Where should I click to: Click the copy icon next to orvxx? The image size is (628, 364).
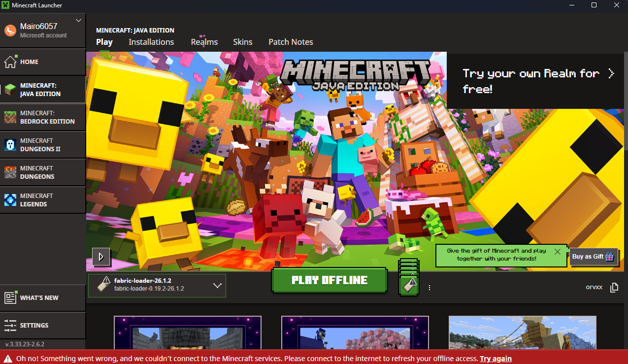click(x=614, y=287)
